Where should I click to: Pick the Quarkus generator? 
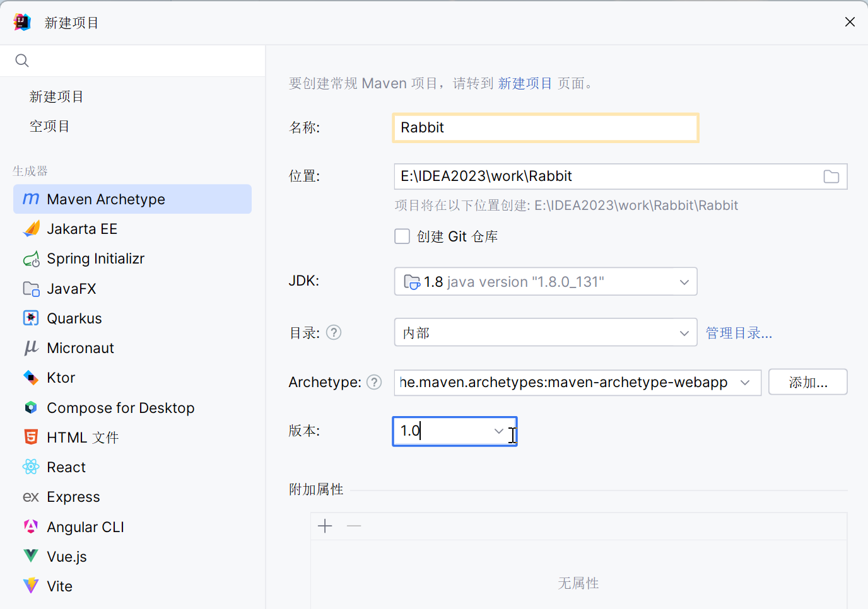click(x=132, y=318)
